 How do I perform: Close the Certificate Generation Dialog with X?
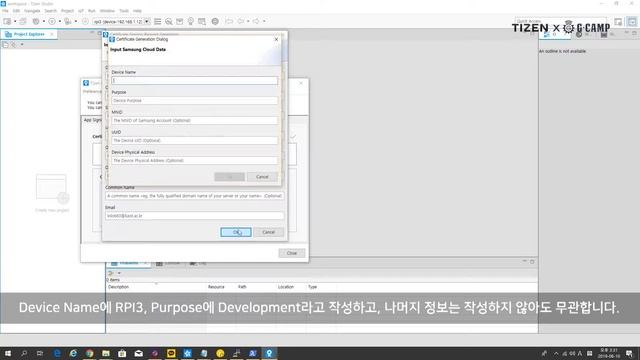click(276, 39)
